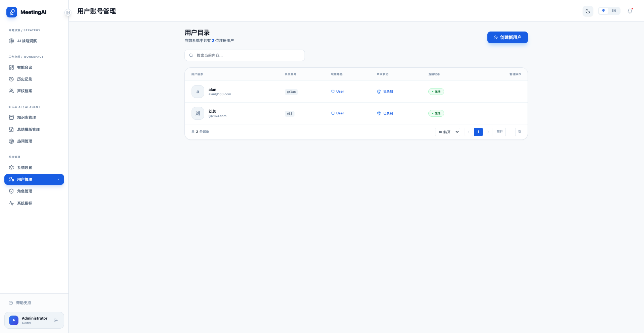Click the 前往 page jump input box
This screenshot has width=644, height=333.
pyautogui.click(x=510, y=132)
